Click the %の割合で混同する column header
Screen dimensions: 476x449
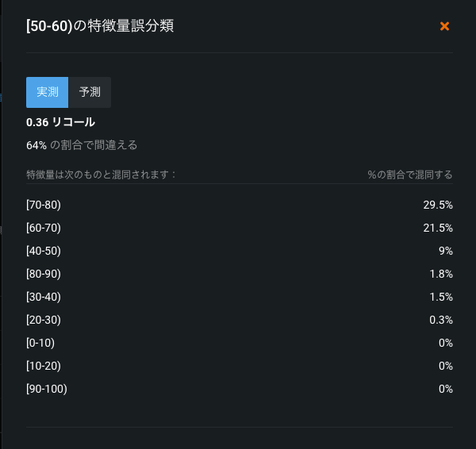pyautogui.click(x=410, y=174)
